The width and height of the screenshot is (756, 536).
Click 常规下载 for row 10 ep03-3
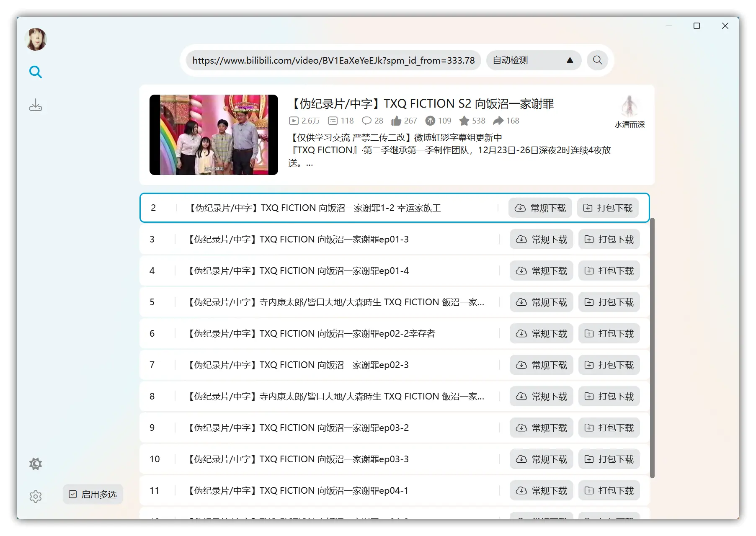tap(542, 459)
